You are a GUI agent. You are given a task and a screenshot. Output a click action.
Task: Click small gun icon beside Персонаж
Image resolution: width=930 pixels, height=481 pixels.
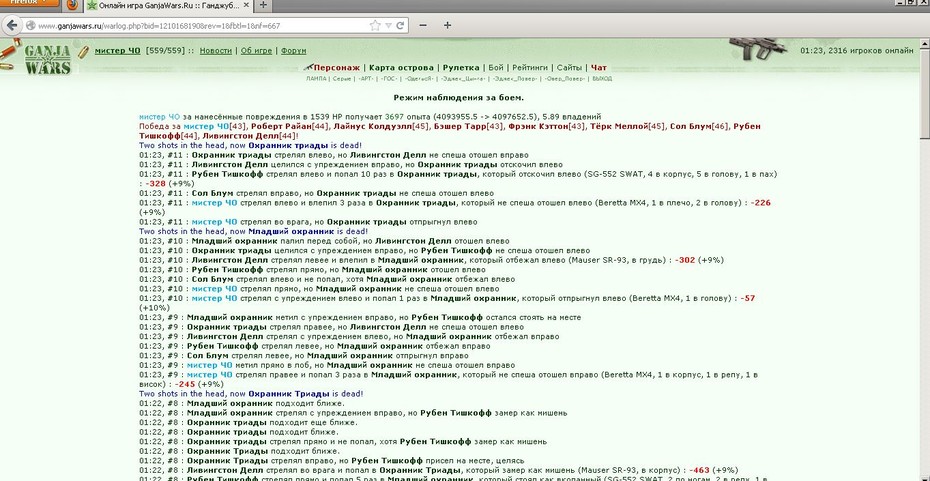tap(308, 68)
